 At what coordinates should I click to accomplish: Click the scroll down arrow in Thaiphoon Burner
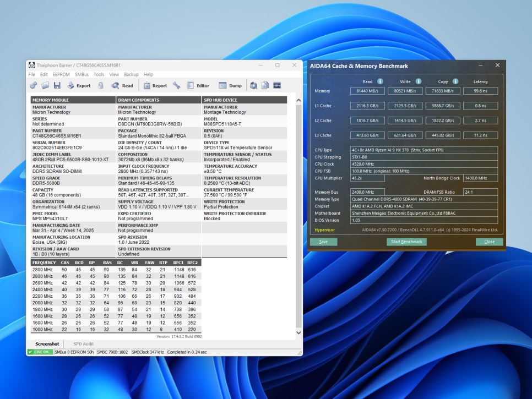point(298,332)
